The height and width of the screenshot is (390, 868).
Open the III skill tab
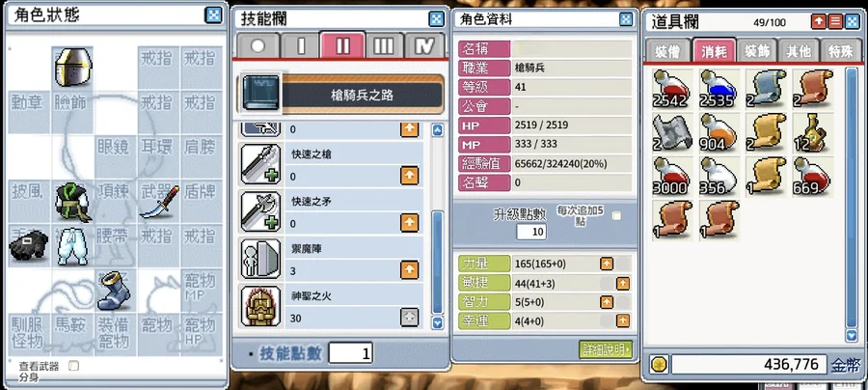(x=384, y=46)
